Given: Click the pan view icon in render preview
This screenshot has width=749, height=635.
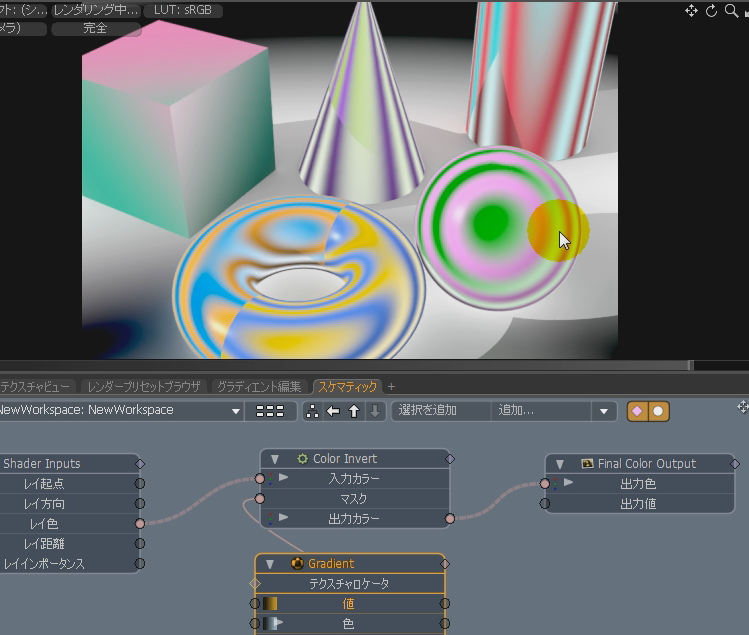Looking at the screenshot, I should 691,11.
